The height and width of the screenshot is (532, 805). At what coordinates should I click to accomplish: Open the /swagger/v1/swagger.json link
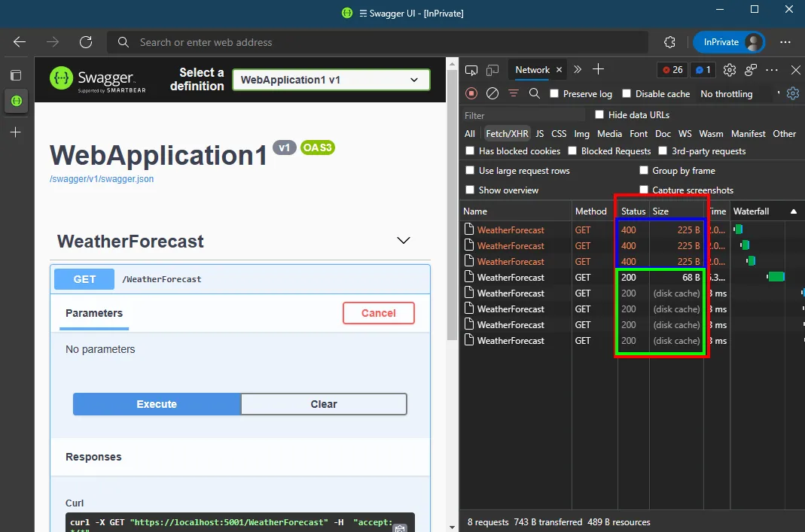102,179
